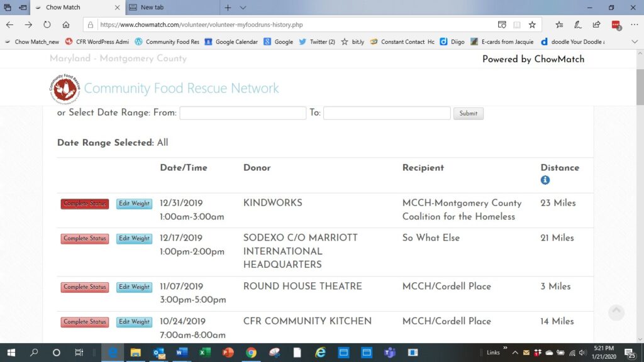
Task: Show tabs you've set aside
Action: click(x=8, y=8)
